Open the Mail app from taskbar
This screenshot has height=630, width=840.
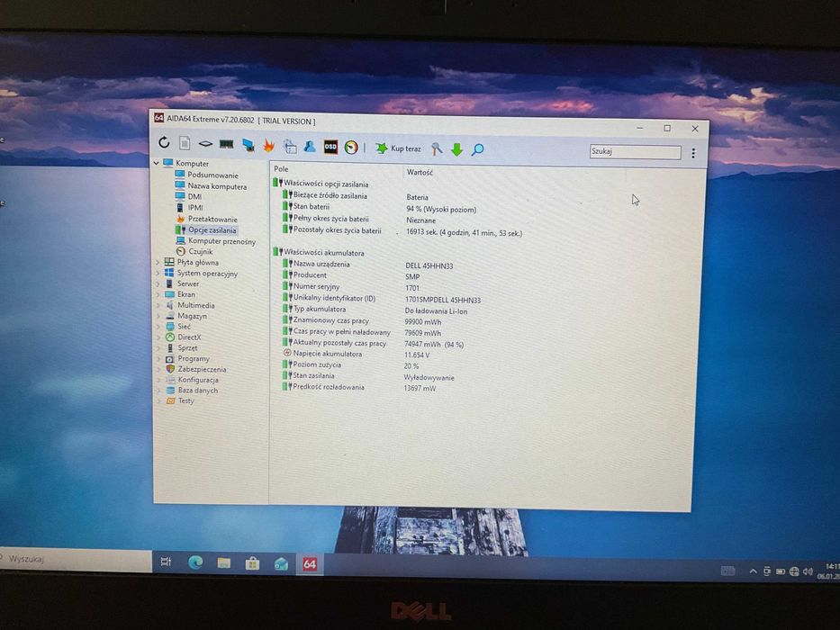[x=281, y=564]
